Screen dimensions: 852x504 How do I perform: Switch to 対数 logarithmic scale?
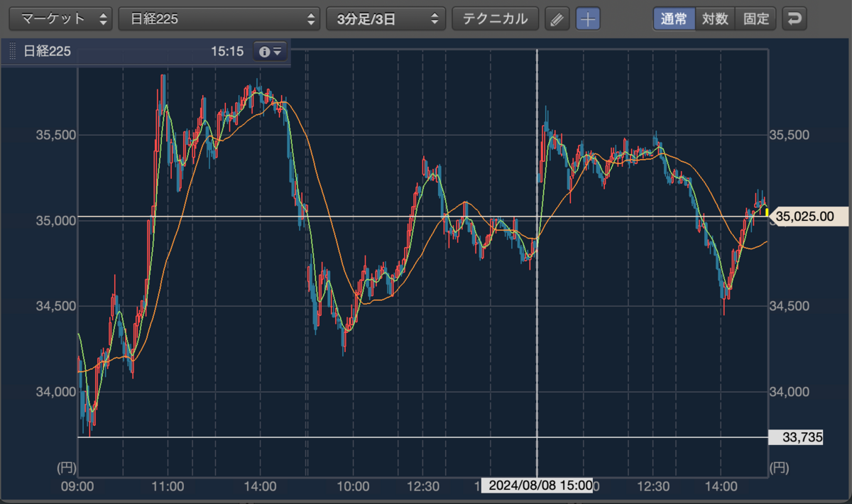click(x=715, y=19)
